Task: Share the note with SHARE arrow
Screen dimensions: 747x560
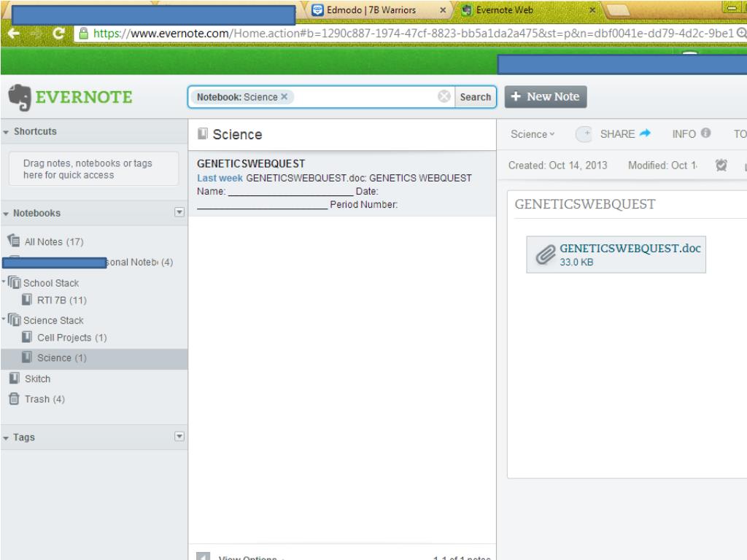Action: pyautogui.click(x=625, y=134)
